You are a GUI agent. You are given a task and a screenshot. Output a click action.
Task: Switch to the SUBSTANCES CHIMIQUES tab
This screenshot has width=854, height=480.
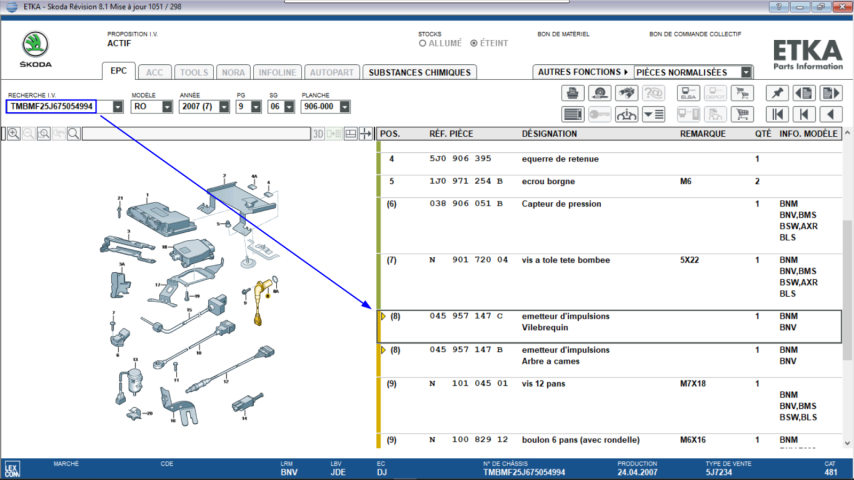pos(418,72)
